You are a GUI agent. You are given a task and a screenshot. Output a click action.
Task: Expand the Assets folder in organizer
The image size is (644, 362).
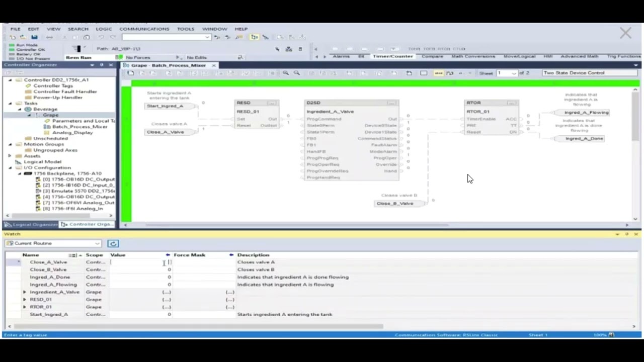[x=10, y=156]
